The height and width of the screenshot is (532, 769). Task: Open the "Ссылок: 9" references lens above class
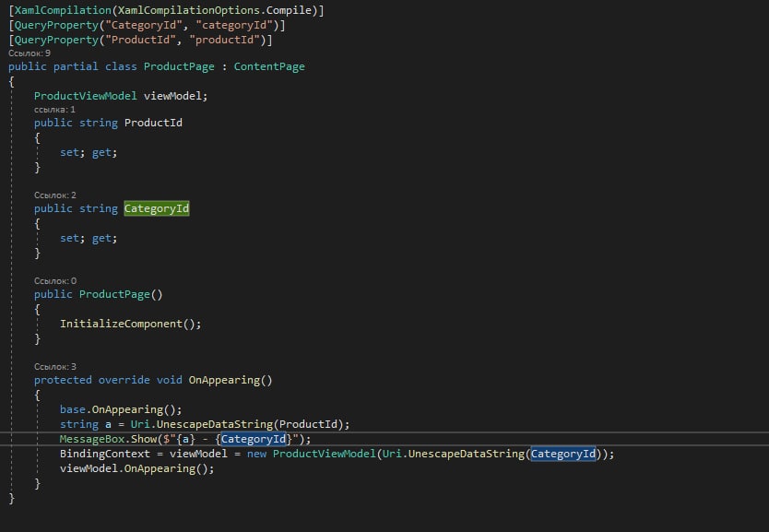[30, 53]
